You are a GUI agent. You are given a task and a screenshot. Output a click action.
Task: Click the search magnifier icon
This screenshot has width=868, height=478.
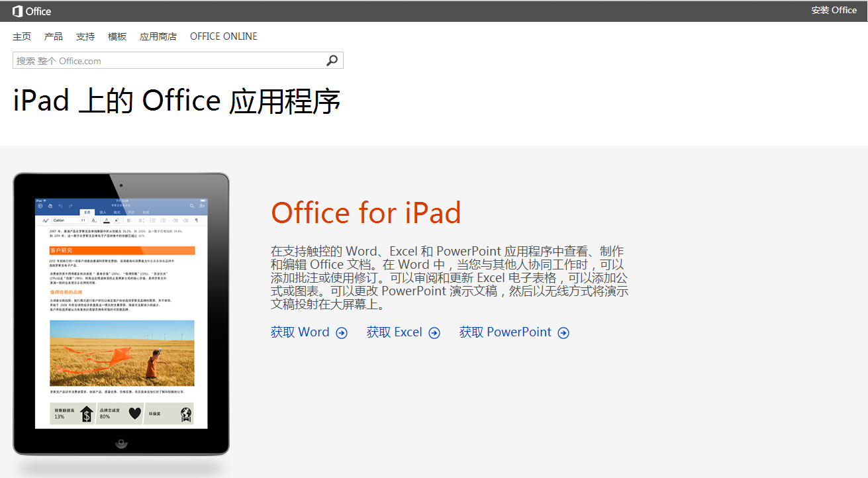pyautogui.click(x=332, y=60)
